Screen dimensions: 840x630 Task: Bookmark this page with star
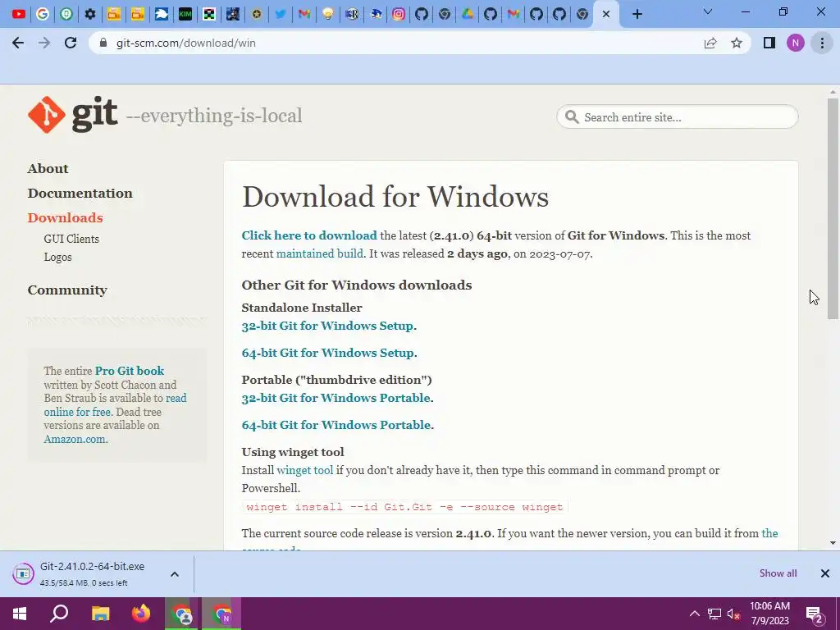(737, 43)
